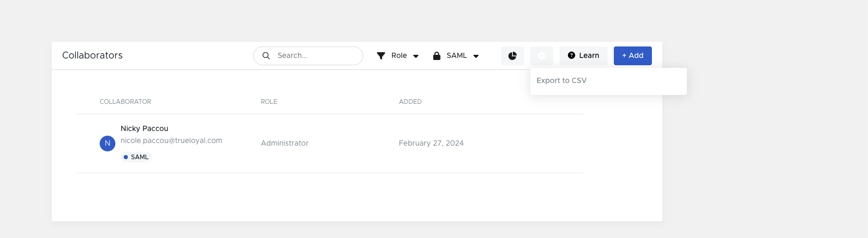Open the nicole.paccou@trueloyal.com email entry

coord(171,141)
